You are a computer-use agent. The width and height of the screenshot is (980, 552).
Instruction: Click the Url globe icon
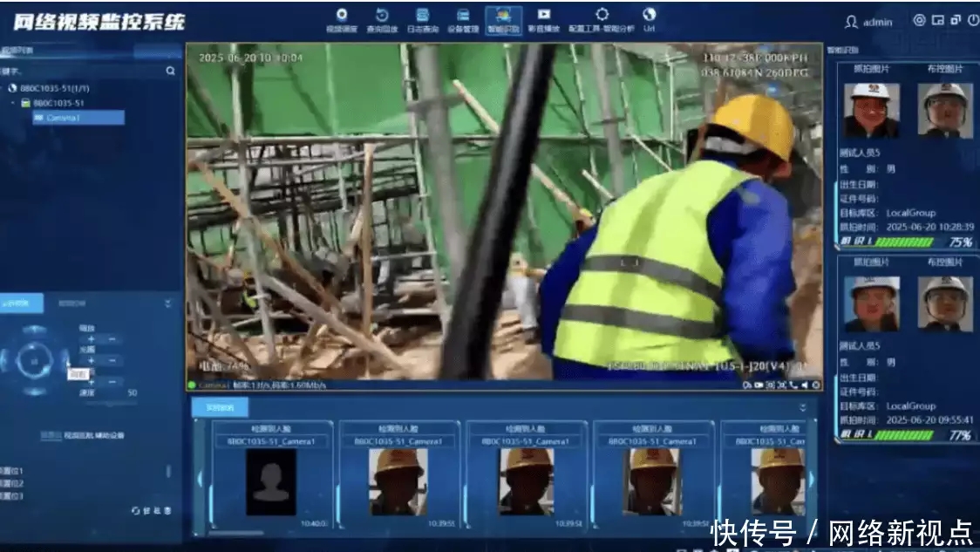click(x=649, y=16)
